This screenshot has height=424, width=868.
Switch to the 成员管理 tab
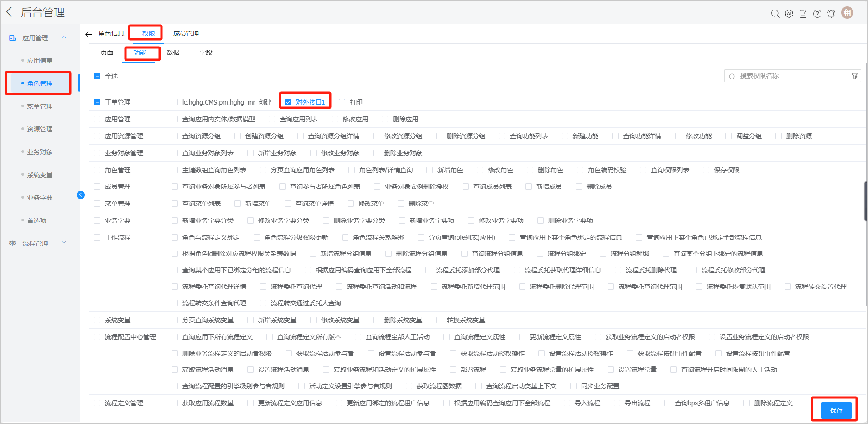pos(186,33)
